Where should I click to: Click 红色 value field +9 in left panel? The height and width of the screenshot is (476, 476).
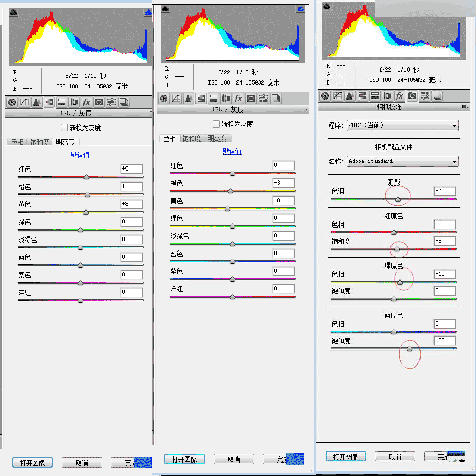[x=132, y=169]
